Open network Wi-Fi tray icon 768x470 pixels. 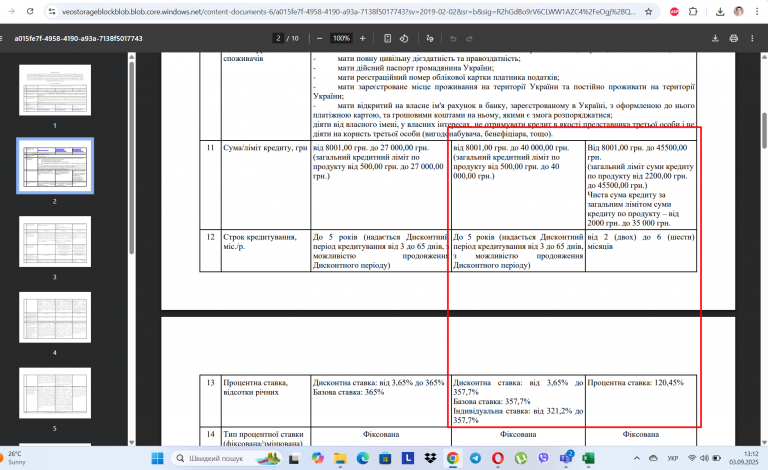[692, 458]
